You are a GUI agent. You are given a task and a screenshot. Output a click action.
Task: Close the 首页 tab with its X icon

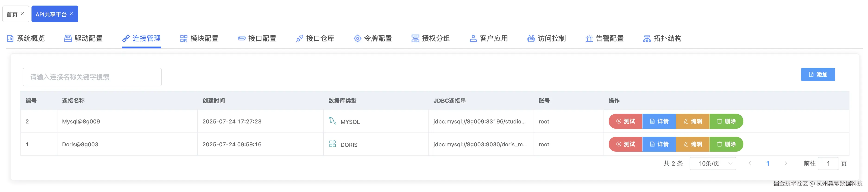pos(22,14)
